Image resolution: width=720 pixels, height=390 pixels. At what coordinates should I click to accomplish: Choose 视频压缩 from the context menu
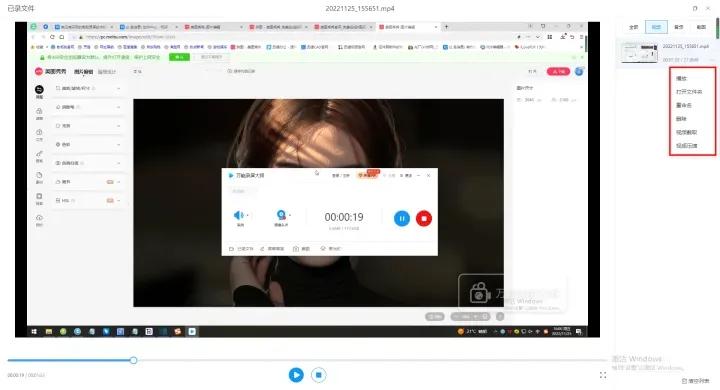(686, 146)
